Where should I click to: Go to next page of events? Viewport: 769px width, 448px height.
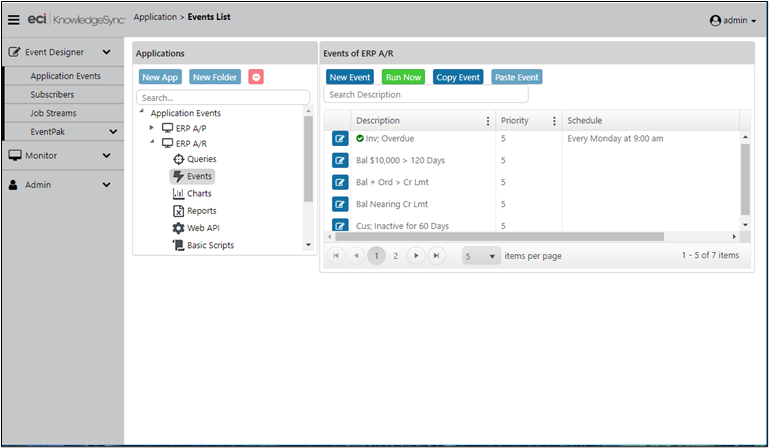[x=416, y=256]
